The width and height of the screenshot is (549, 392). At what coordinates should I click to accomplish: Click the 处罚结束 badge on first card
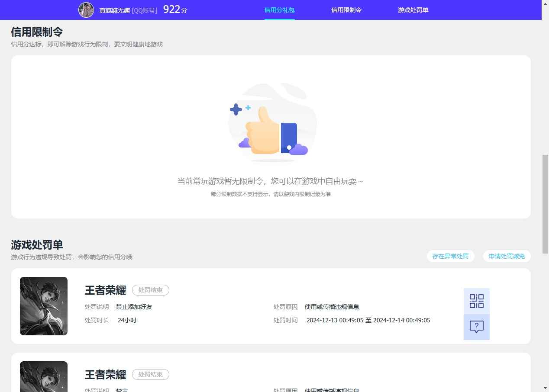(150, 290)
